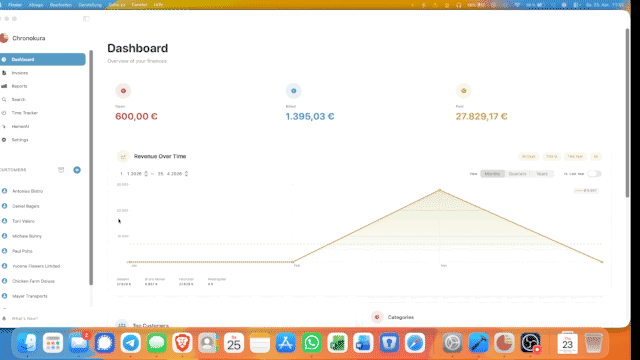Click the sidebar vertical scrollbar
The image size is (640, 360).
coord(91,167)
